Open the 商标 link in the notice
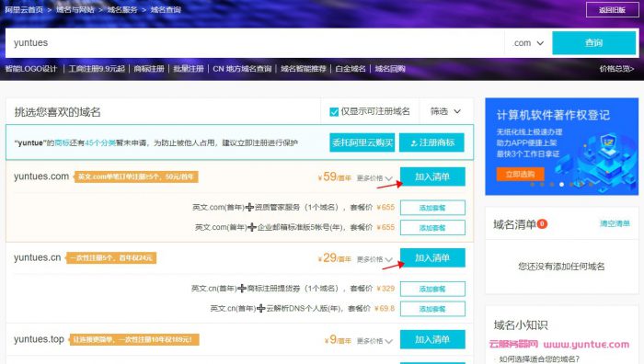 tap(62, 142)
